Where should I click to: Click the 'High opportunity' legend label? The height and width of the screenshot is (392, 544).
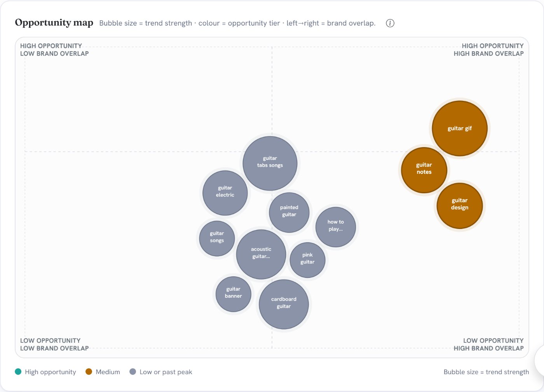(51, 372)
